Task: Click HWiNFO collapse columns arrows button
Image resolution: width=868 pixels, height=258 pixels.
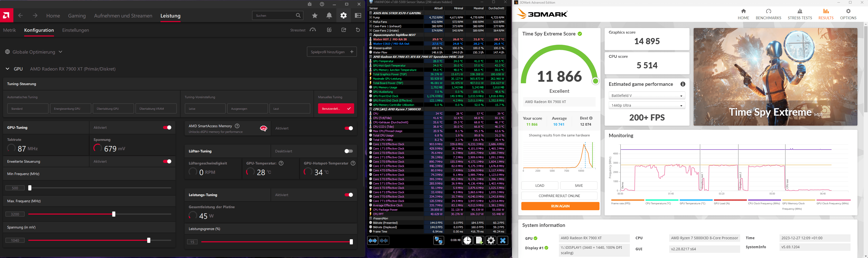Action: tap(384, 241)
